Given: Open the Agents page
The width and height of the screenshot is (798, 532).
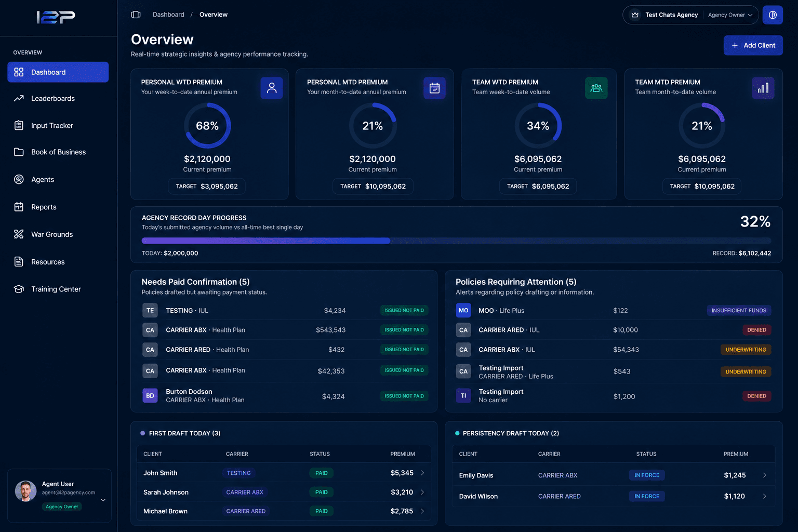Looking at the screenshot, I should [58, 179].
